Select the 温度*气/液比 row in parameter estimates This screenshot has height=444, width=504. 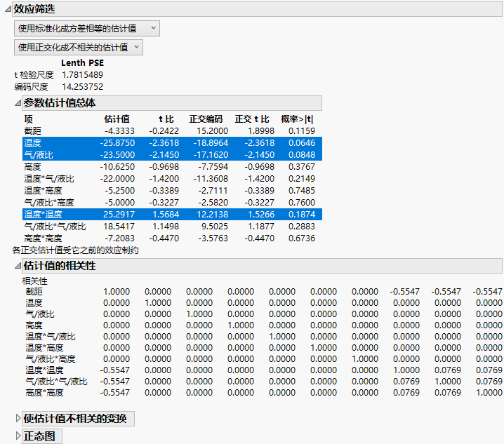point(172,178)
